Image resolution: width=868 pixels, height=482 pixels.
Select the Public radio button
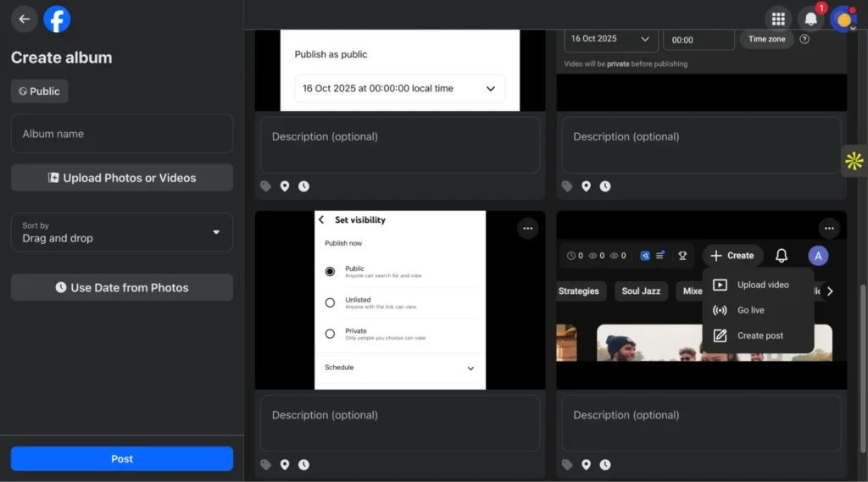(331, 271)
